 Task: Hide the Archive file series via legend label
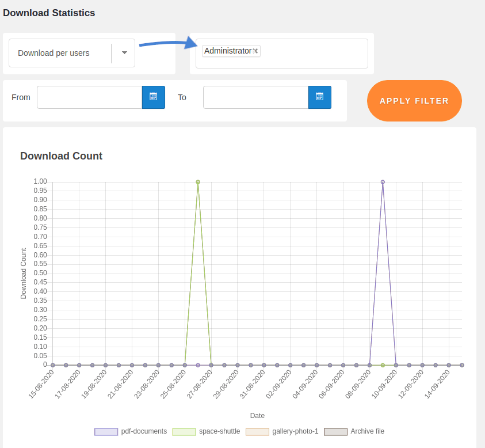pyautogui.click(x=367, y=431)
